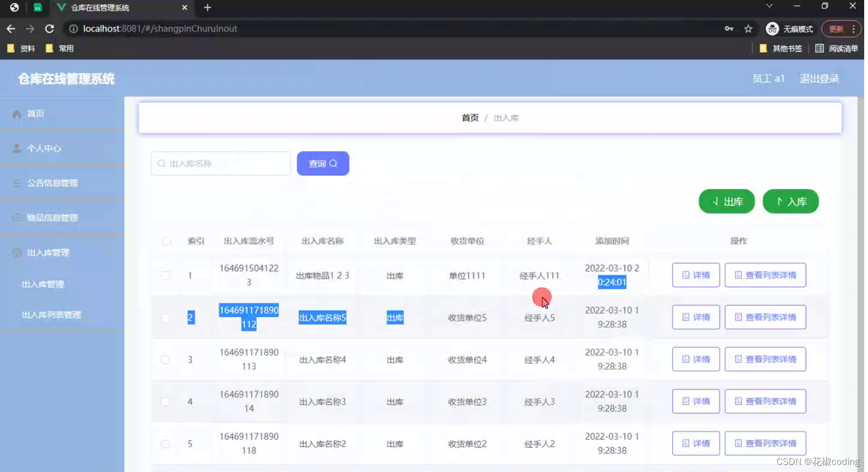Click 首页 in the breadcrumb

tap(470, 118)
